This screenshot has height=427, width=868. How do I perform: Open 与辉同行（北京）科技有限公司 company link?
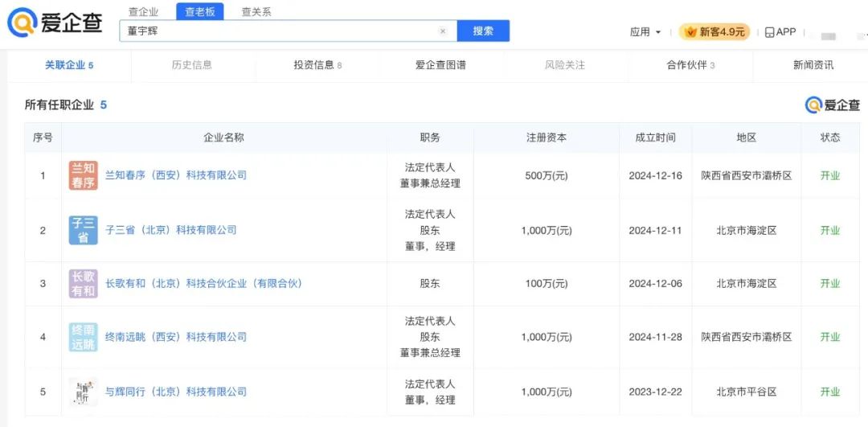[x=176, y=392]
